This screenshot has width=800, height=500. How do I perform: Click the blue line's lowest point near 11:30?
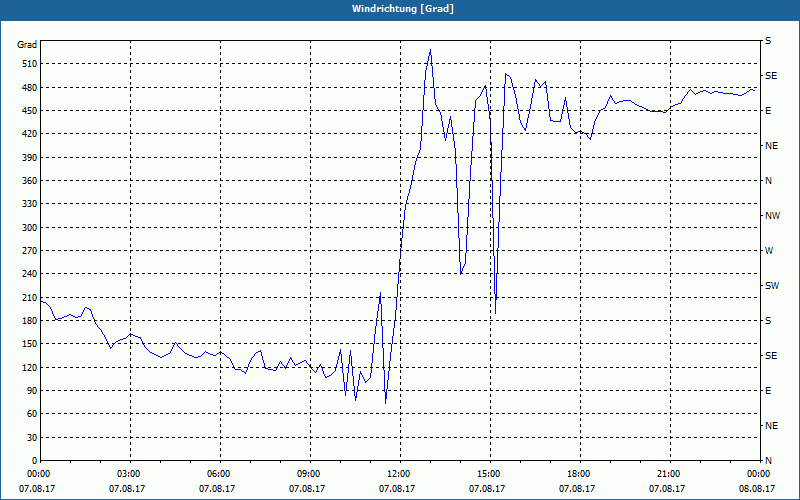tap(386, 403)
